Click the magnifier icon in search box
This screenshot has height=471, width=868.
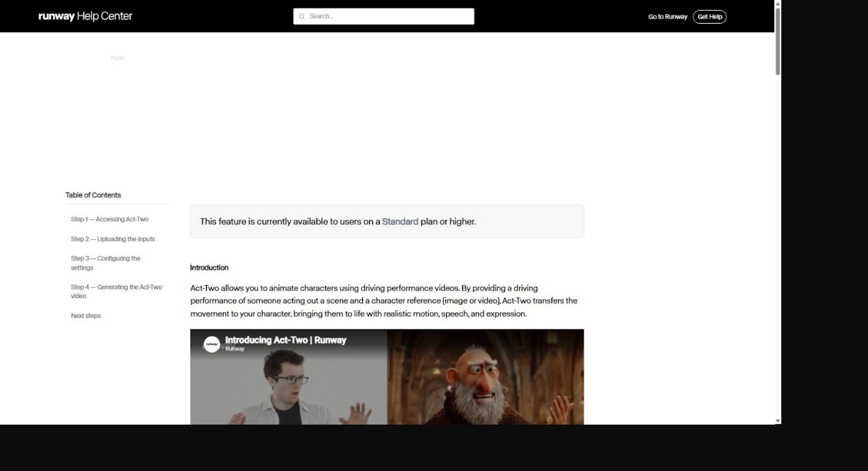[x=302, y=16]
